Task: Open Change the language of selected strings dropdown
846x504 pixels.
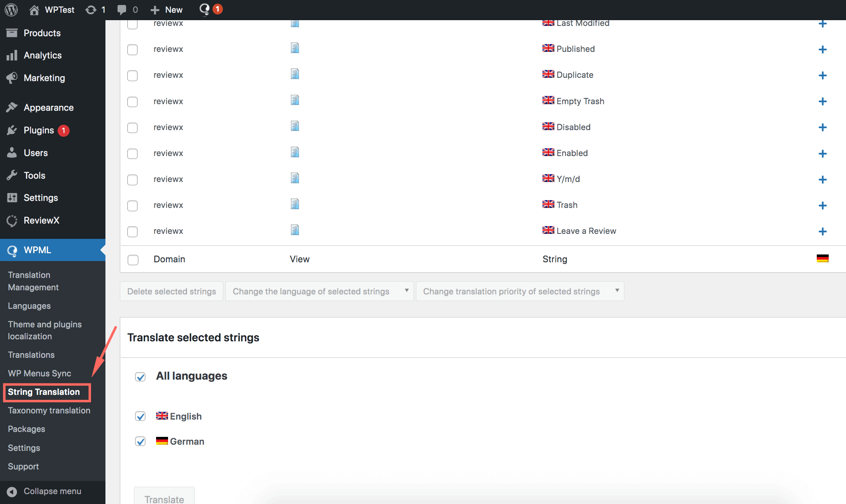Action: (x=319, y=292)
